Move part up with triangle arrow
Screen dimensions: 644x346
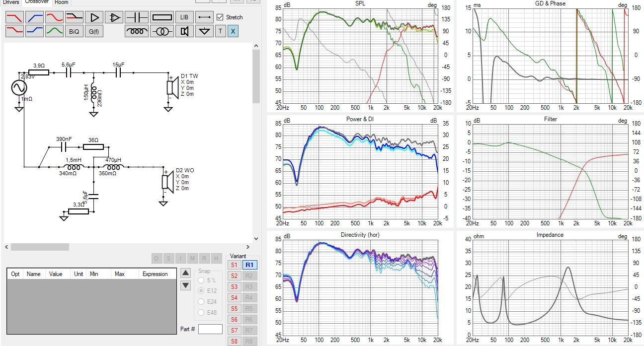[185, 273]
